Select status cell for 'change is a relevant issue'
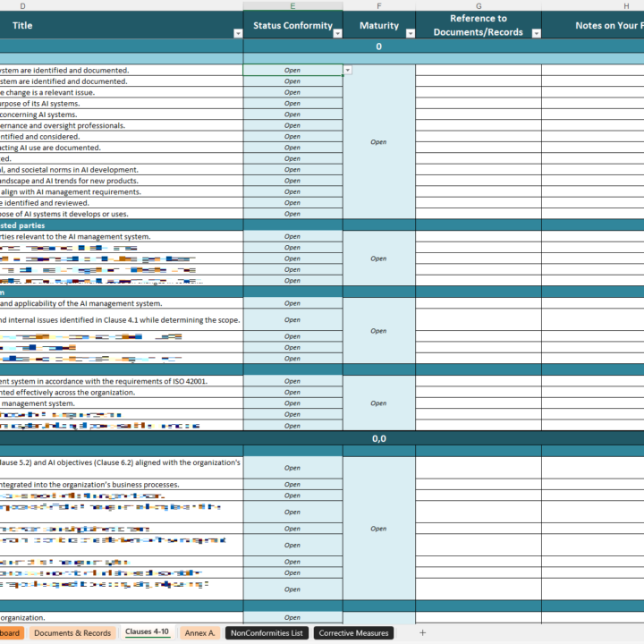Image resolution: width=644 pixels, height=644 pixels. pyautogui.click(x=292, y=92)
